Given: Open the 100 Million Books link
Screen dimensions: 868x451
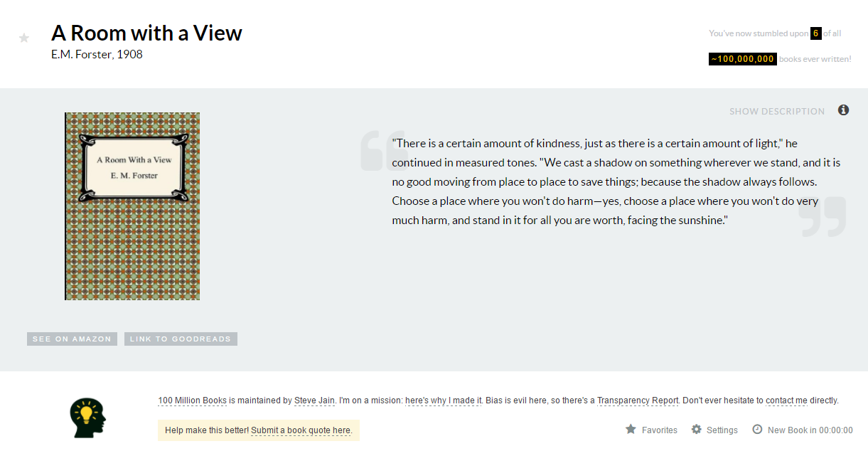Looking at the screenshot, I should [x=192, y=400].
